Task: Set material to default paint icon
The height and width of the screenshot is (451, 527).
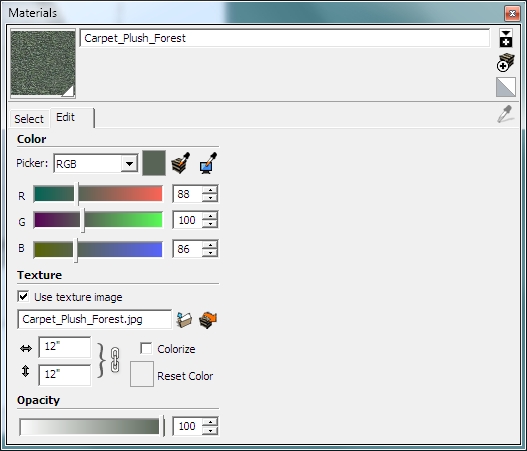Action: pos(506,87)
